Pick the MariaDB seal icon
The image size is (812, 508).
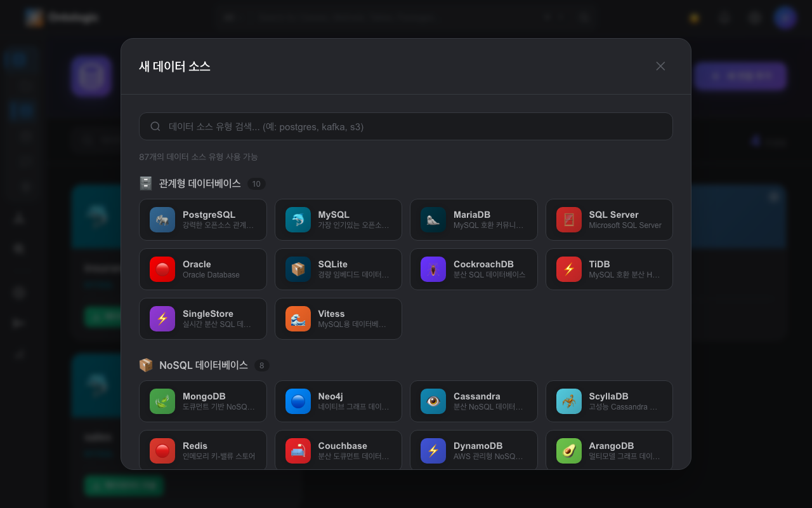pos(433,220)
